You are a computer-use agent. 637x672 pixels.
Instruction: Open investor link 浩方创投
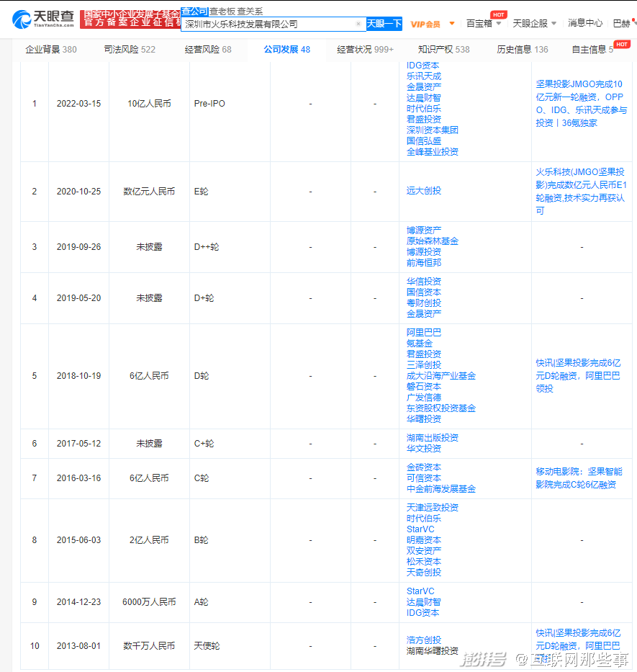pos(424,640)
